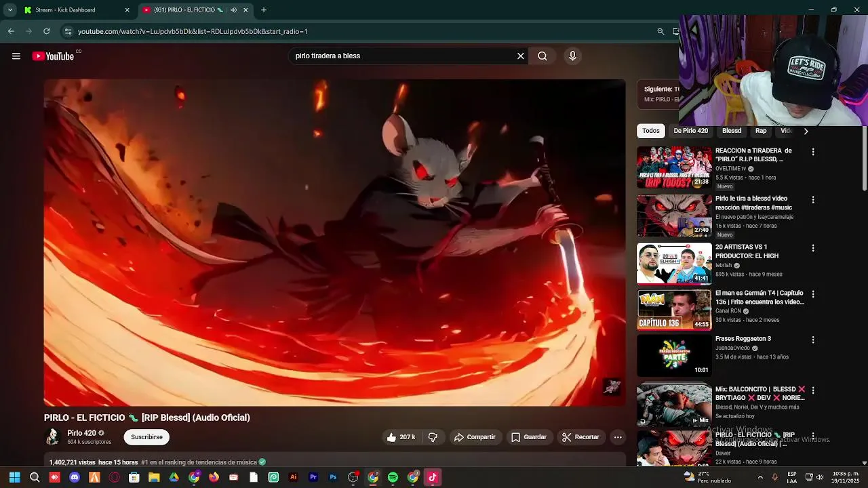Show more filter chips with right chevron
Screen dimensions: 868x488
click(806, 131)
